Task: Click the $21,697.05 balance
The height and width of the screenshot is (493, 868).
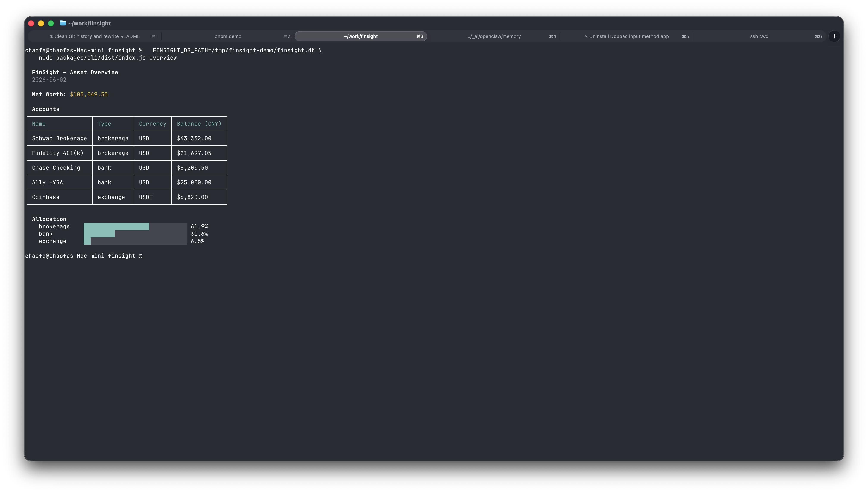Action: [194, 153]
